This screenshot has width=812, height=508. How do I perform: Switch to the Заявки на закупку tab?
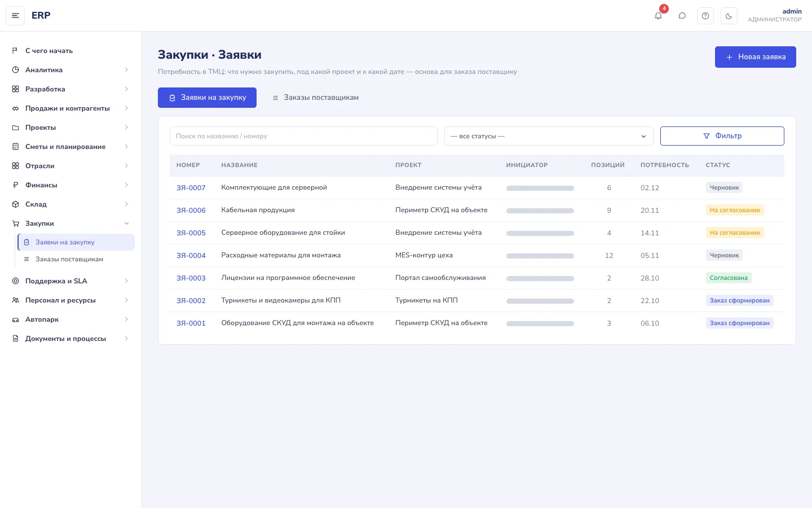click(207, 98)
